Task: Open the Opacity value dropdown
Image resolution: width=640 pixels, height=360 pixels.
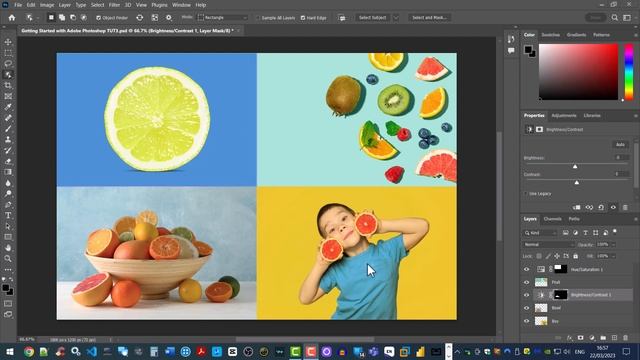Action: pos(613,244)
